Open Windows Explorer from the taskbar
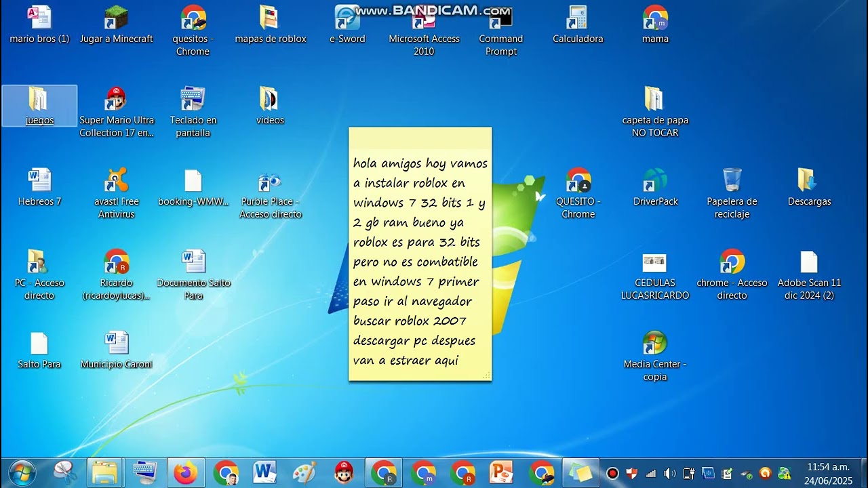 click(105, 472)
